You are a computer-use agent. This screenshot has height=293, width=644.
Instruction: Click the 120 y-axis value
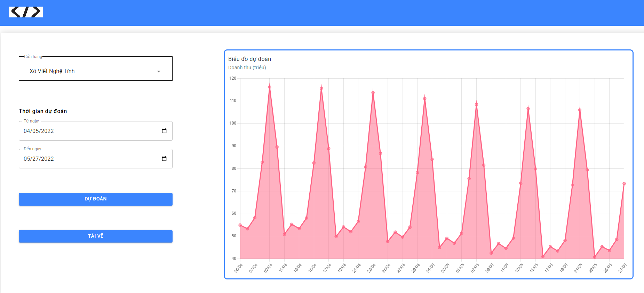point(233,78)
